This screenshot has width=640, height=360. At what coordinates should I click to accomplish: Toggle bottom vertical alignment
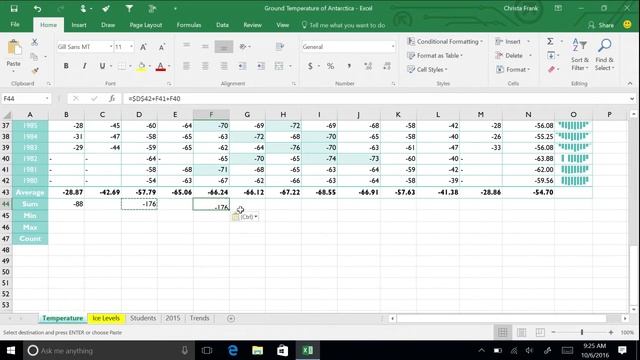[224, 47]
